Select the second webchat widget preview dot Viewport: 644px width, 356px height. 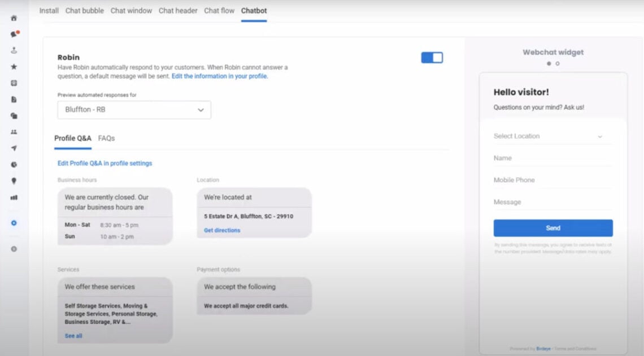(x=557, y=64)
